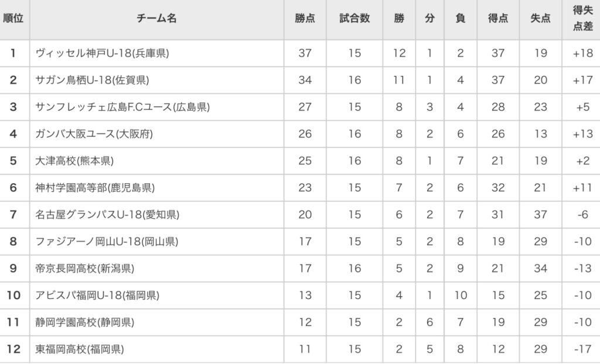This screenshot has height=364, width=600.
Task: Select 帝京長岡高校(新潟県) row name
Action: click(84, 269)
